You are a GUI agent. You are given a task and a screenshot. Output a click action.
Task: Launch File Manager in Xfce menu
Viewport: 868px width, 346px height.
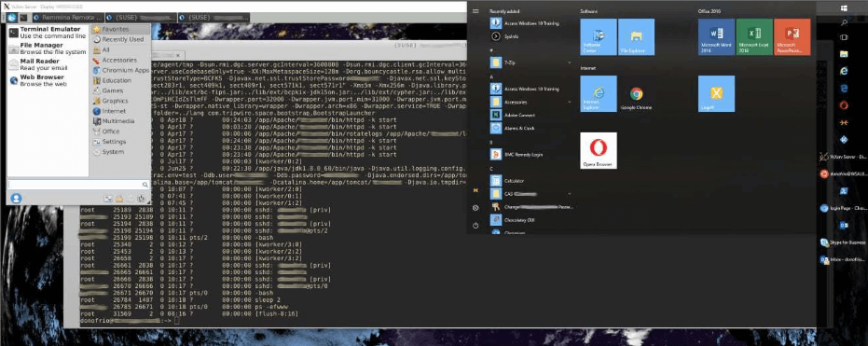click(48, 48)
